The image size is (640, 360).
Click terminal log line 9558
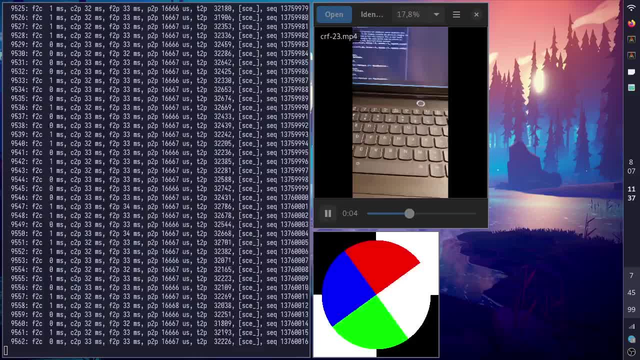[159, 305]
